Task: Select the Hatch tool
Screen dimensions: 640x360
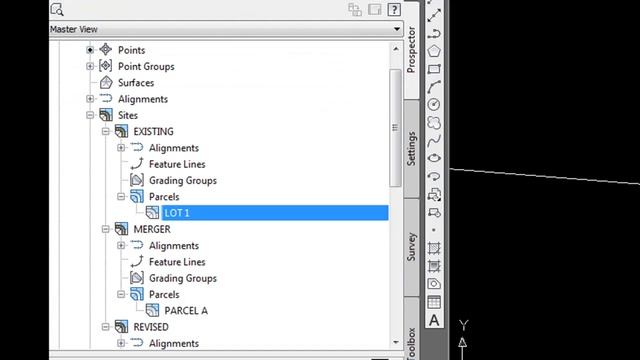Action: pyautogui.click(x=434, y=248)
